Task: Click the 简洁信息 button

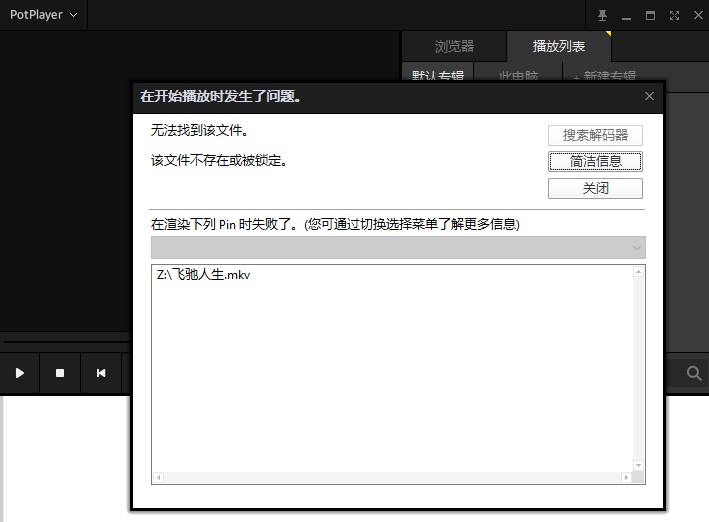Action: pyautogui.click(x=595, y=162)
